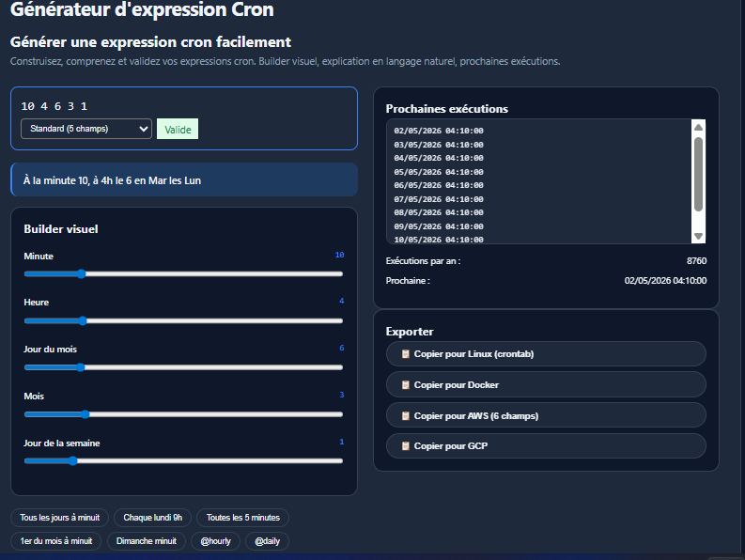Click the Jour de la semaine slider thumb

coord(72,460)
